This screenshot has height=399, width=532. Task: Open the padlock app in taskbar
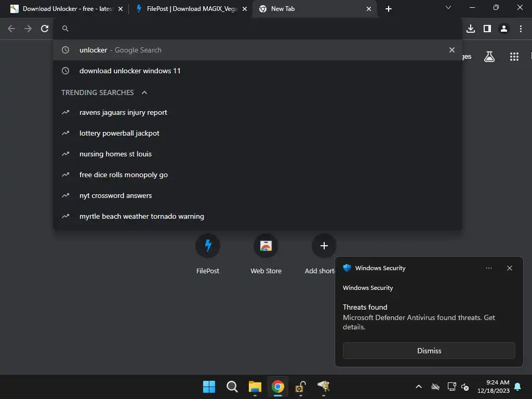[301, 387]
